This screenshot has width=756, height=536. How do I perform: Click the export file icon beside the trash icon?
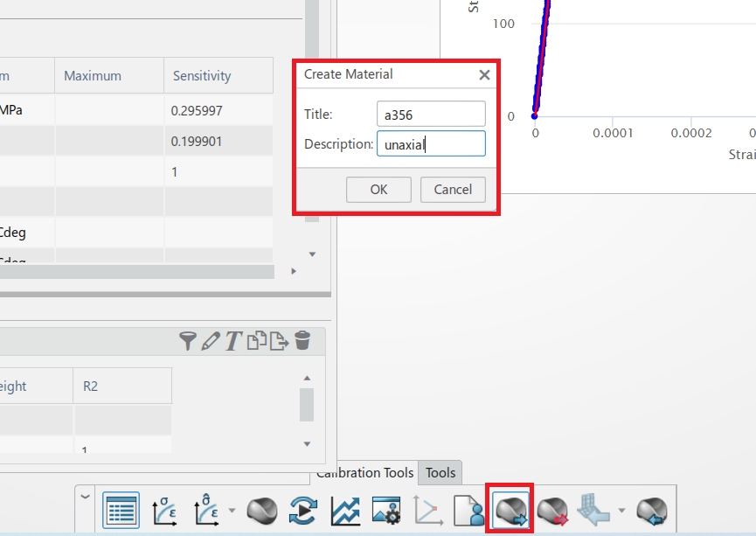pos(279,341)
